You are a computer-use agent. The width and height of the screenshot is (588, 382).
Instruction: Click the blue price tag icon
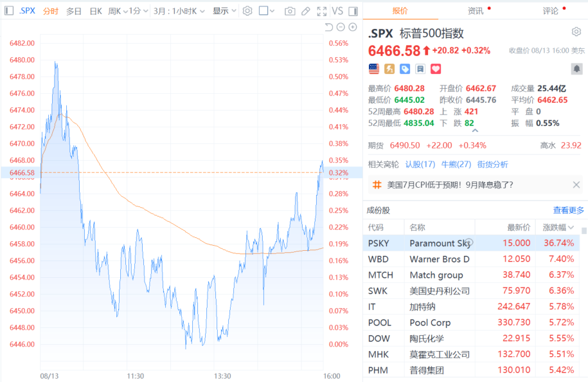(x=405, y=69)
